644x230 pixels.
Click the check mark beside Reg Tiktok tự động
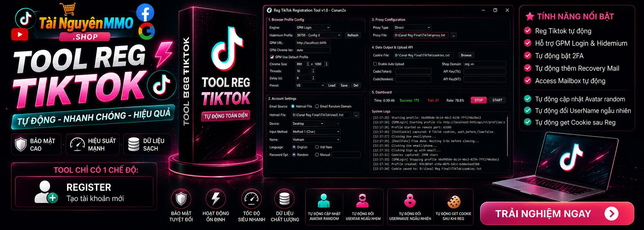528,31
